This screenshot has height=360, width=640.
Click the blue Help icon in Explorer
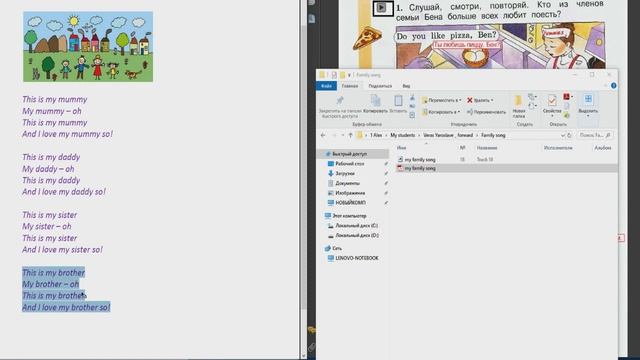click(x=613, y=86)
